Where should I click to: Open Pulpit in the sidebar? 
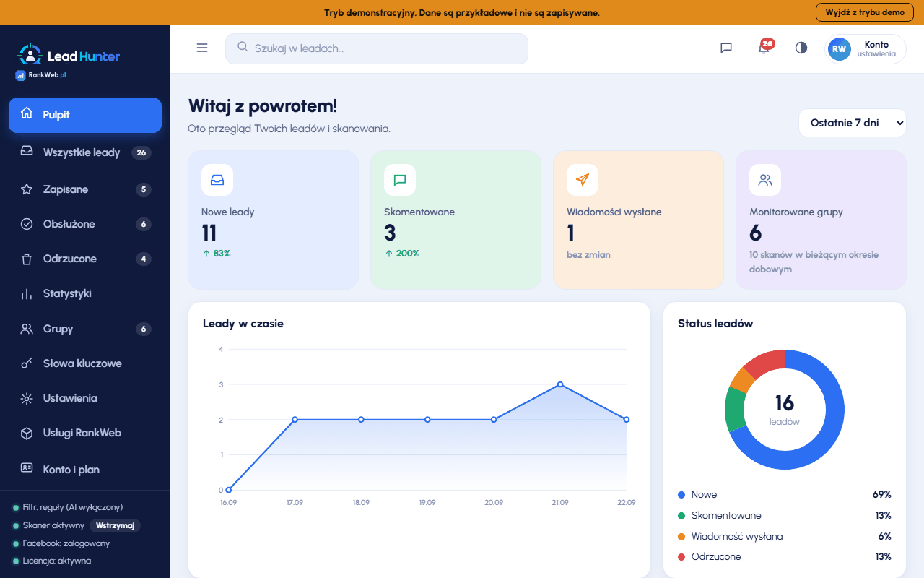tap(85, 115)
